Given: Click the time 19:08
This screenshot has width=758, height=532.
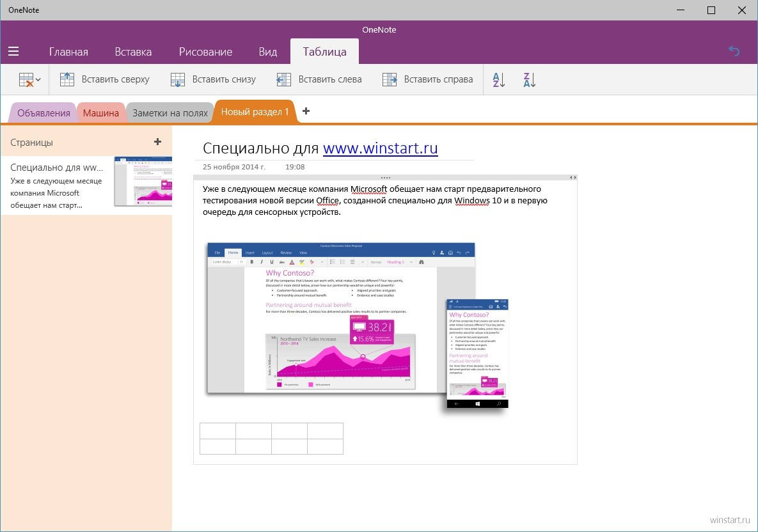Looking at the screenshot, I should [x=295, y=167].
